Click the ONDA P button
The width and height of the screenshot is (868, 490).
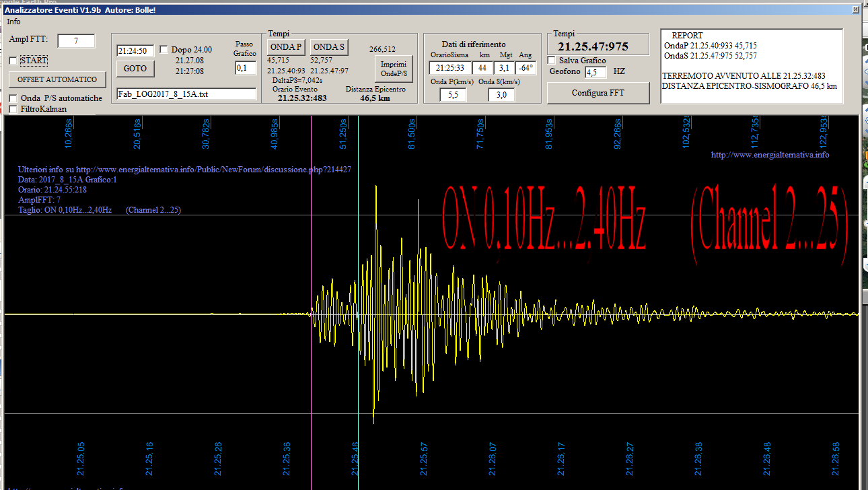tap(287, 47)
